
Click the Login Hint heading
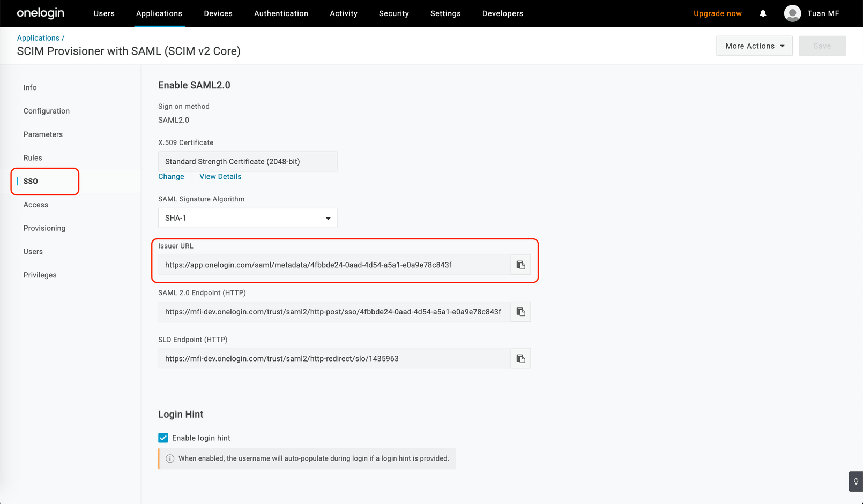tap(181, 415)
